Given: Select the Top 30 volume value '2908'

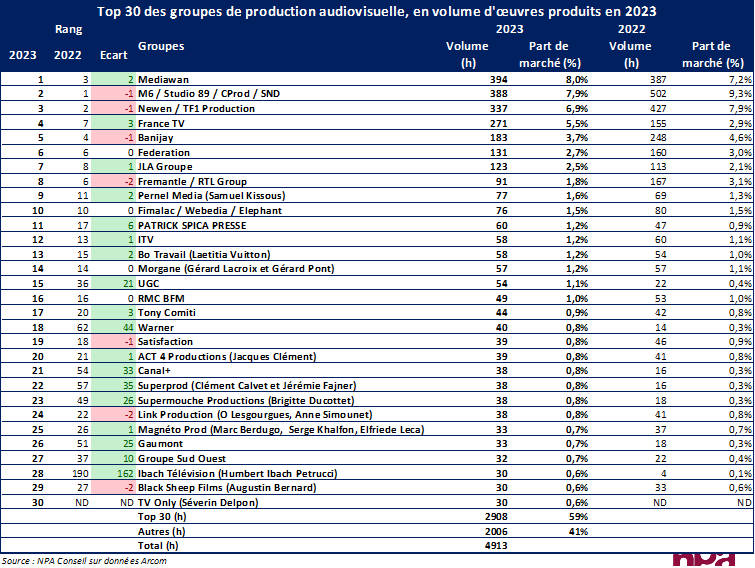Looking at the screenshot, I should (496, 516).
